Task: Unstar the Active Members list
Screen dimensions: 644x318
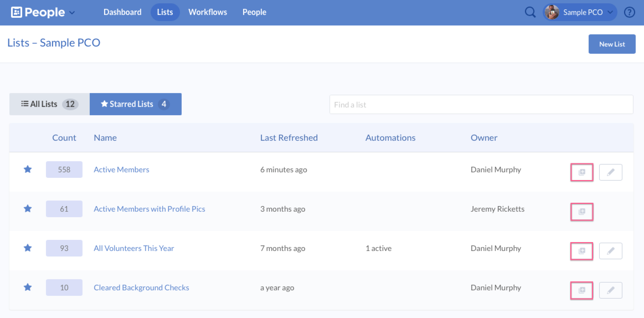Action: 28,170
